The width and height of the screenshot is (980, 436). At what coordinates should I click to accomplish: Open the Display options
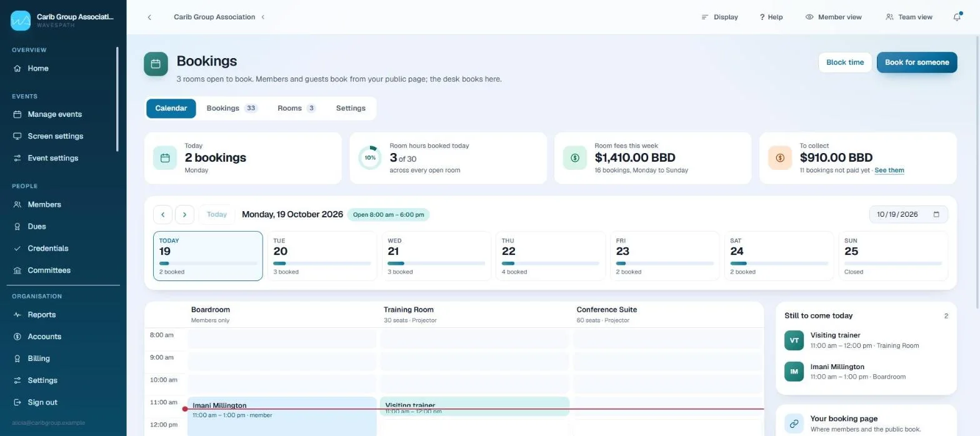point(719,17)
